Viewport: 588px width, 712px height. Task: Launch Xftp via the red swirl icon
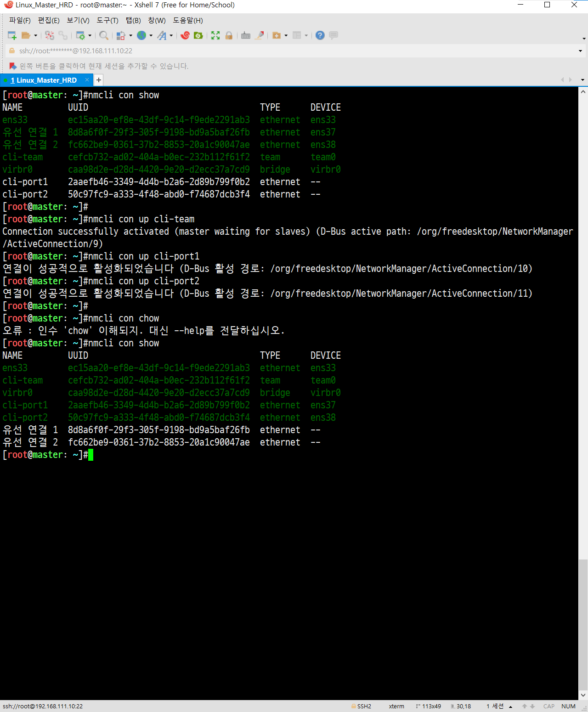click(185, 35)
